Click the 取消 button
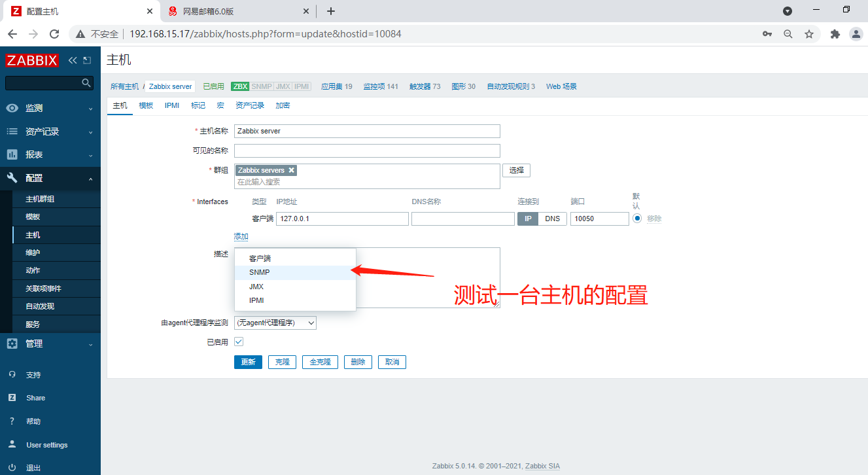The image size is (868, 475). (392, 362)
